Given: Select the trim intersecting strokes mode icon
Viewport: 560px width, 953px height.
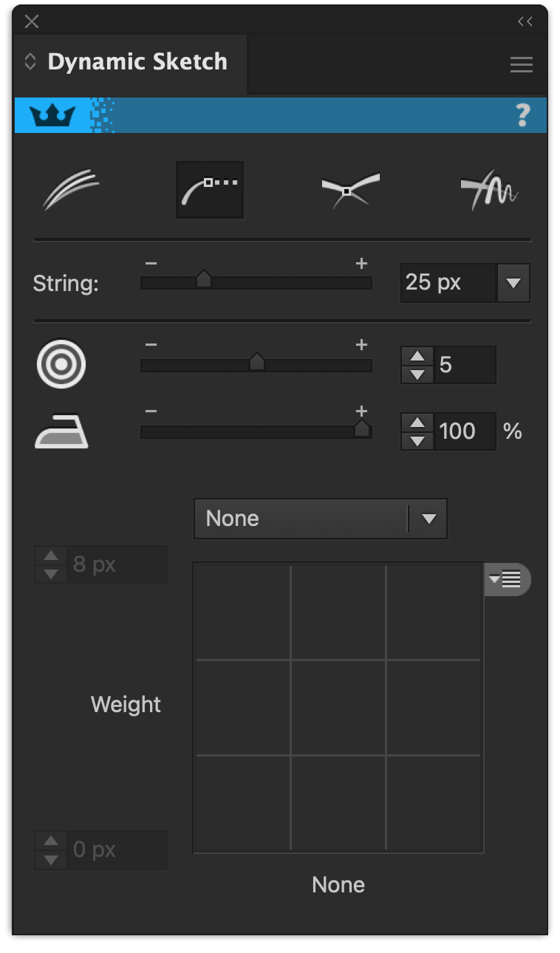Looking at the screenshot, I should point(349,189).
